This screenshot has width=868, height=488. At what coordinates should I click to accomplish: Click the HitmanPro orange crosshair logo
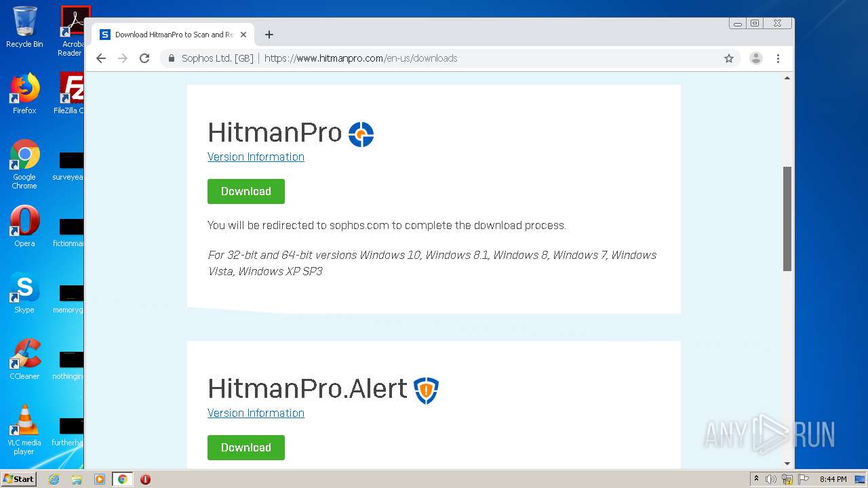tap(361, 134)
